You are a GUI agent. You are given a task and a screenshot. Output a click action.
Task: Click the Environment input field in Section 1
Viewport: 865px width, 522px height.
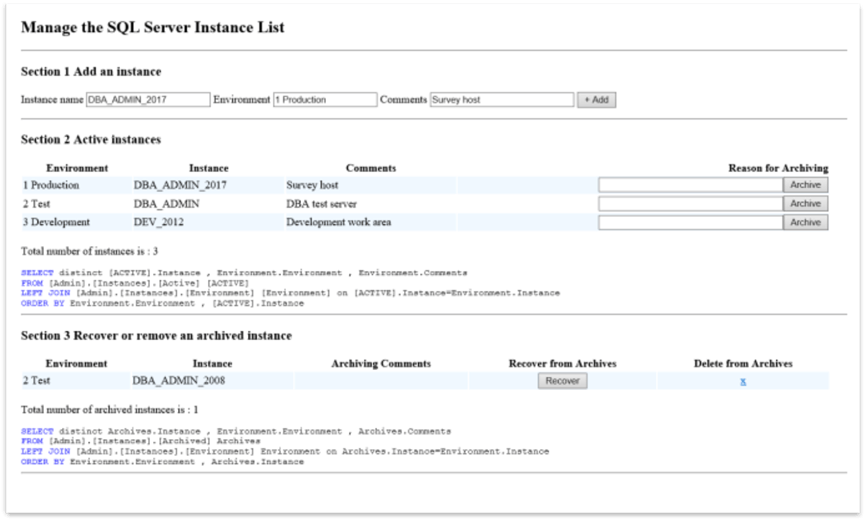(x=325, y=99)
